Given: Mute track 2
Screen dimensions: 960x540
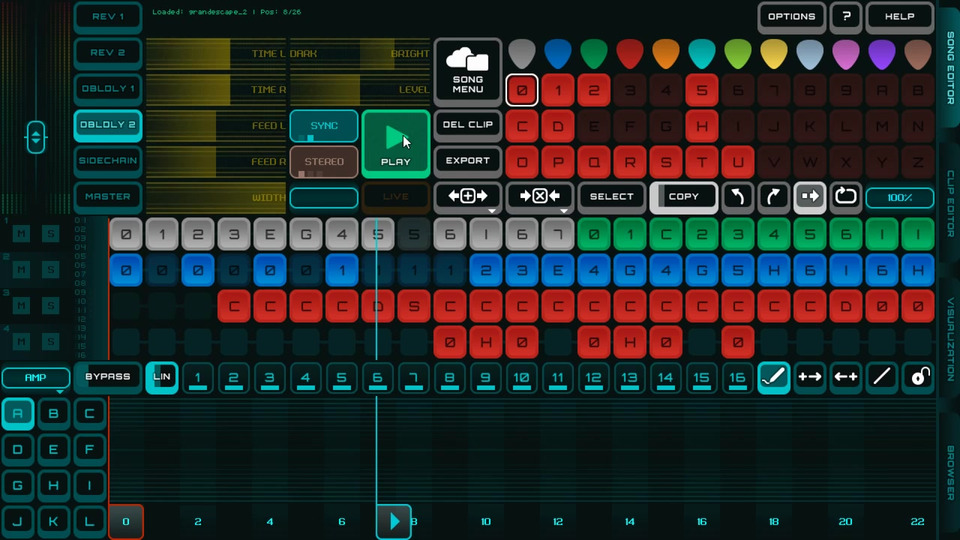Looking at the screenshot, I should coord(21,269).
